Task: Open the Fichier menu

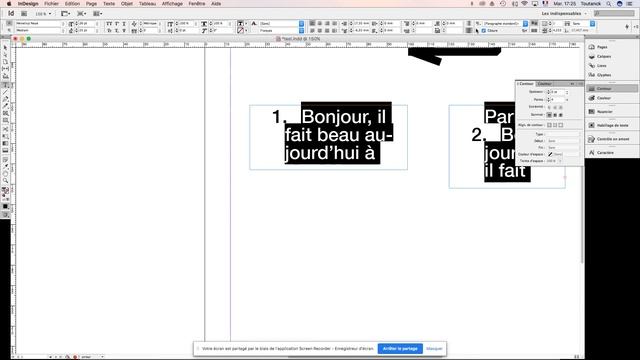Action: pos(51,4)
